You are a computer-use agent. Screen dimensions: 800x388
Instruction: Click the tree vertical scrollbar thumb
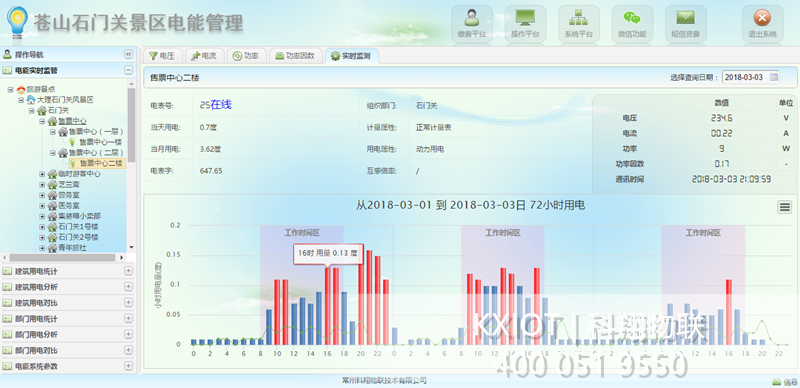[131, 124]
